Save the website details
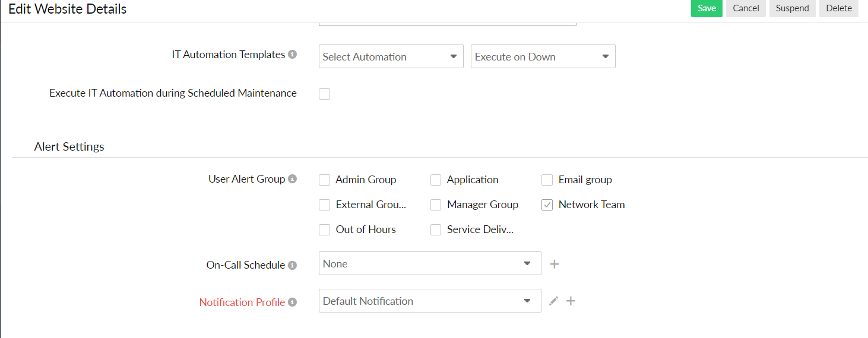The width and height of the screenshot is (868, 338). 707,8
